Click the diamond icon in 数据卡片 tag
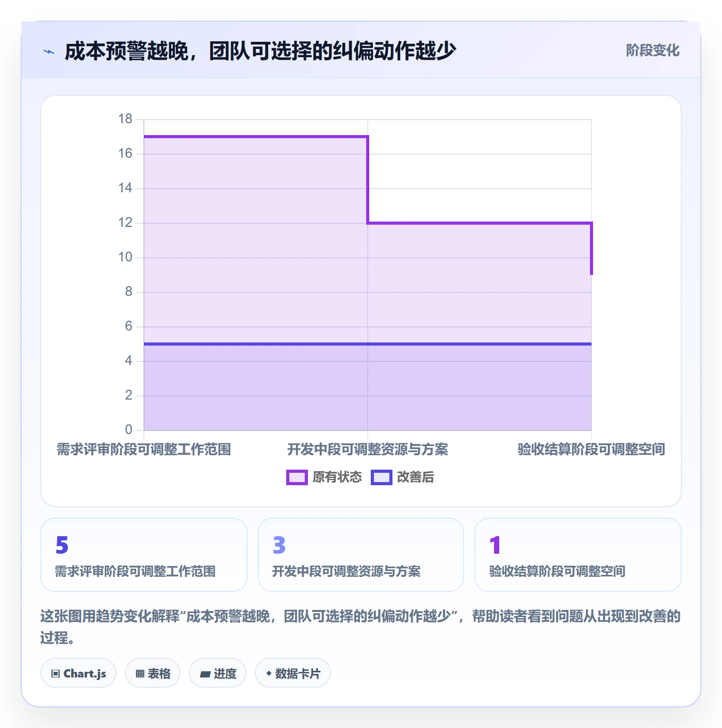 pyautogui.click(x=269, y=673)
